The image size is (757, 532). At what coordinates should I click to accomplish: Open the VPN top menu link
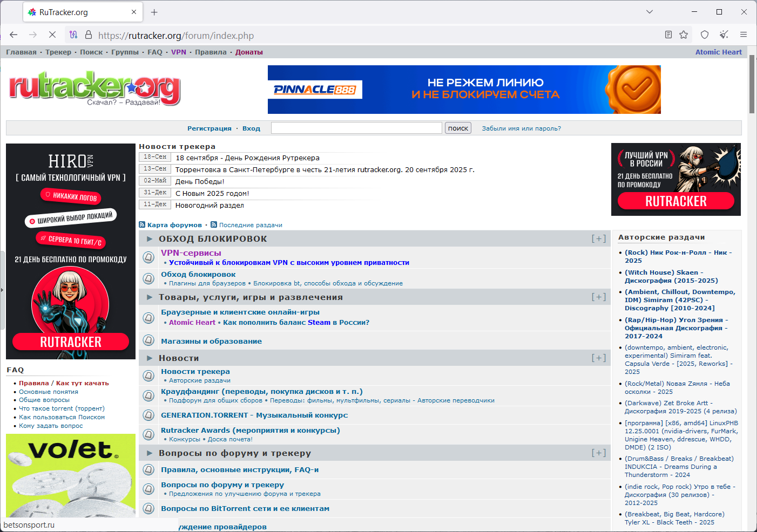(x=179, y=52)
